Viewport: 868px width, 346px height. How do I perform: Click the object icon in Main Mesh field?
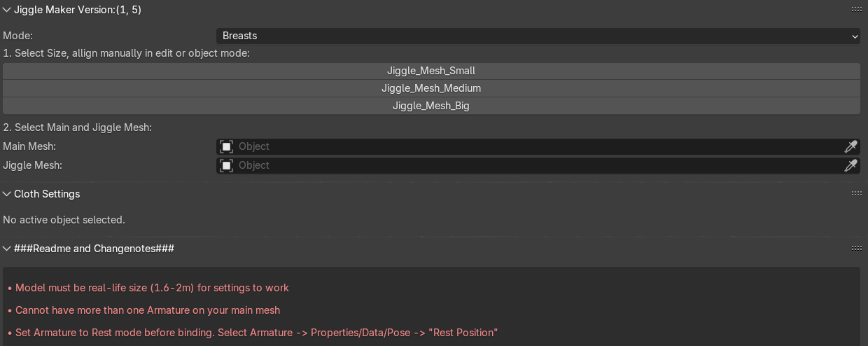click(226, 146)
